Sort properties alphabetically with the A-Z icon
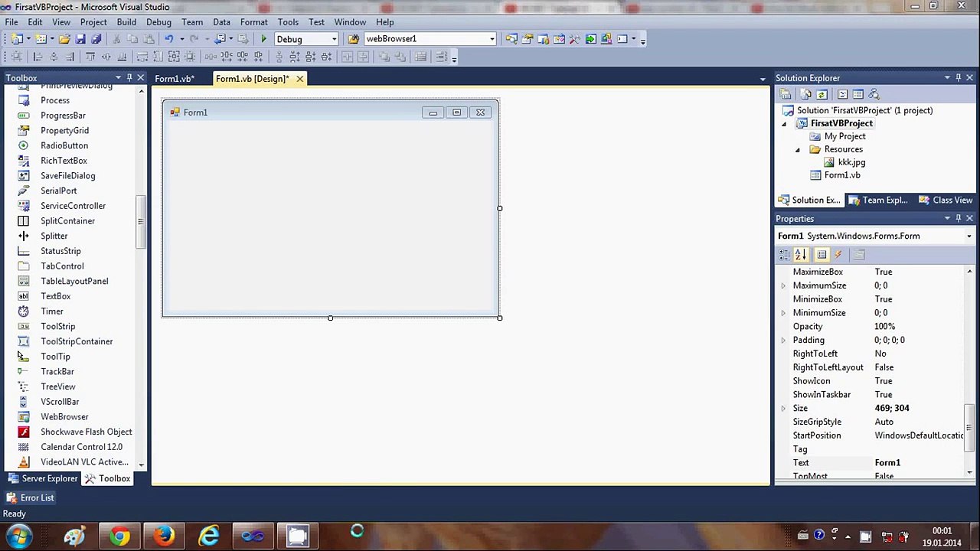Image resolution: width=980 pixels, height=551 pixels. [801, 255]
